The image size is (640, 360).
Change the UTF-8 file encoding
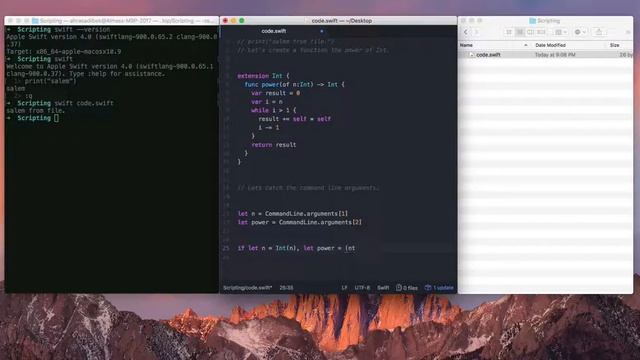[362, 288]
